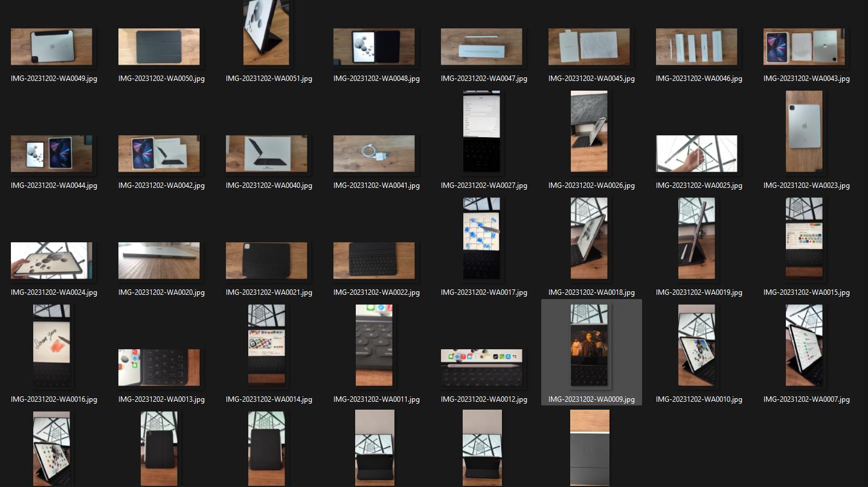Select the IMG-20231202-WA0011.jpg thumbnail
This screenshot has height=487, width=868.
click(x=374, y=346)
